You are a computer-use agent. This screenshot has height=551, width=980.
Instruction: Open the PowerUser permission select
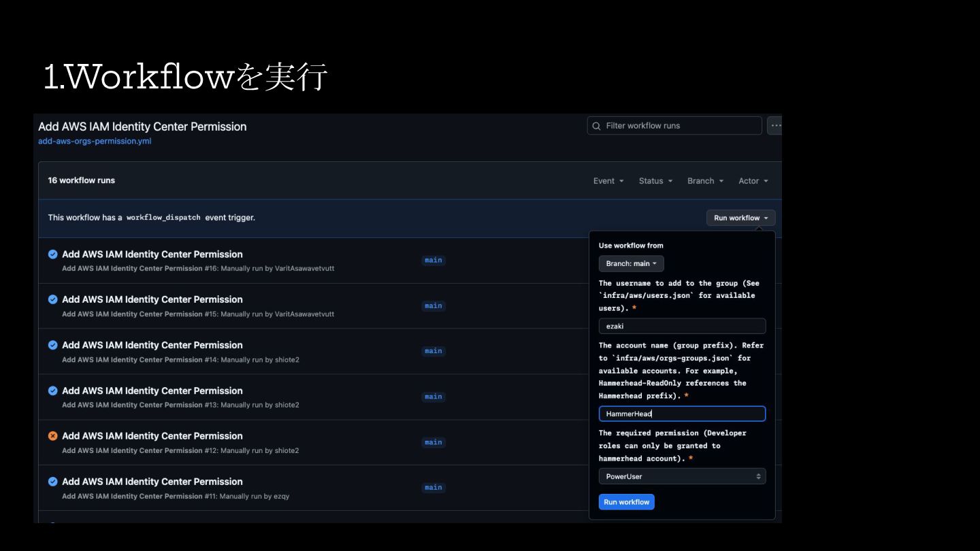(682, 476)
